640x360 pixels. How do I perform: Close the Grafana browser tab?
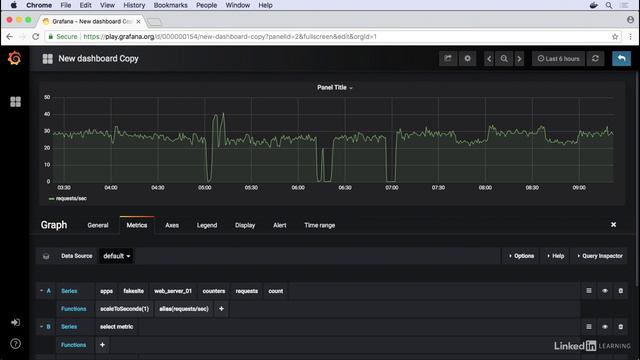[x=138, y=21]
